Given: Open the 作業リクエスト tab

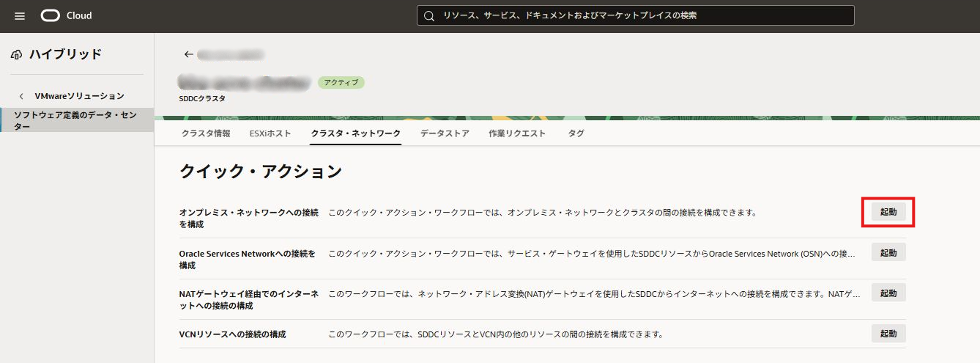Looking at the screenshot, I should (517, 133).
